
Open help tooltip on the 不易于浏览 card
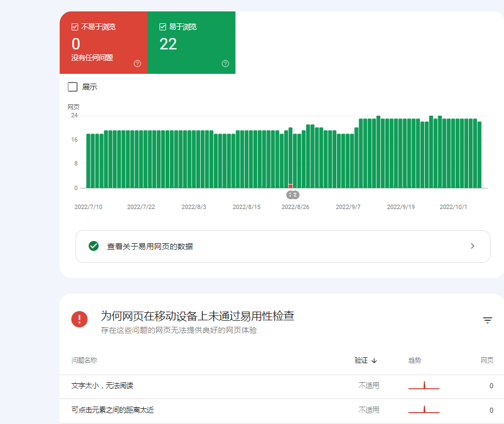click(x=137, y=64)
